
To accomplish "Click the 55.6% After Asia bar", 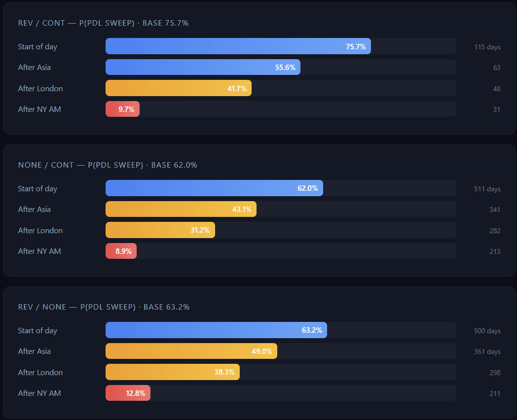I will pos(203,68).
